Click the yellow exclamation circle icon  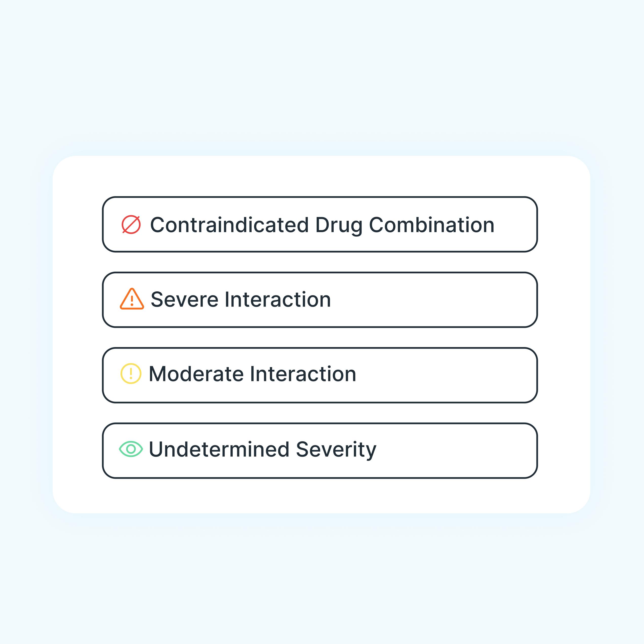tap(131, 373)
